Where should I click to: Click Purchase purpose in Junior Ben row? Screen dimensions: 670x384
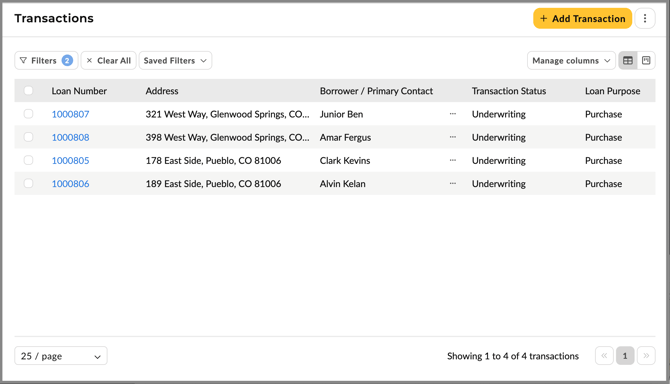(603, 114)
